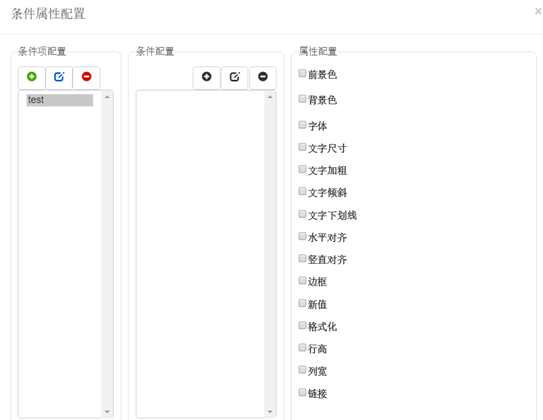Select the test item in the list
Screen dimensions: 543x420
click(60, 100)
